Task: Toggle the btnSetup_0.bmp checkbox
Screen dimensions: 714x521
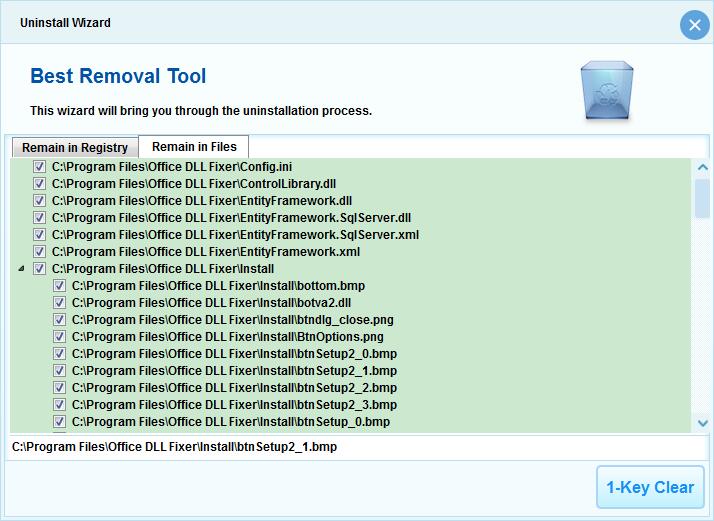Action: [x=59, y=422]
